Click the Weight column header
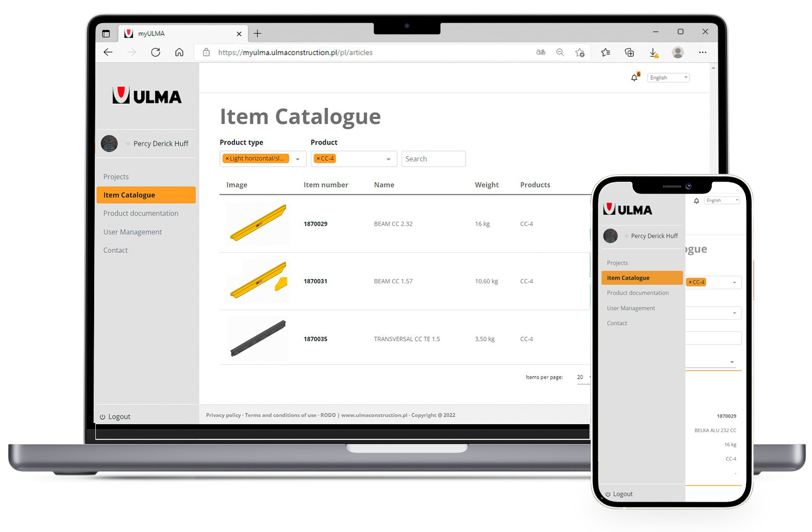 [487, 185]
